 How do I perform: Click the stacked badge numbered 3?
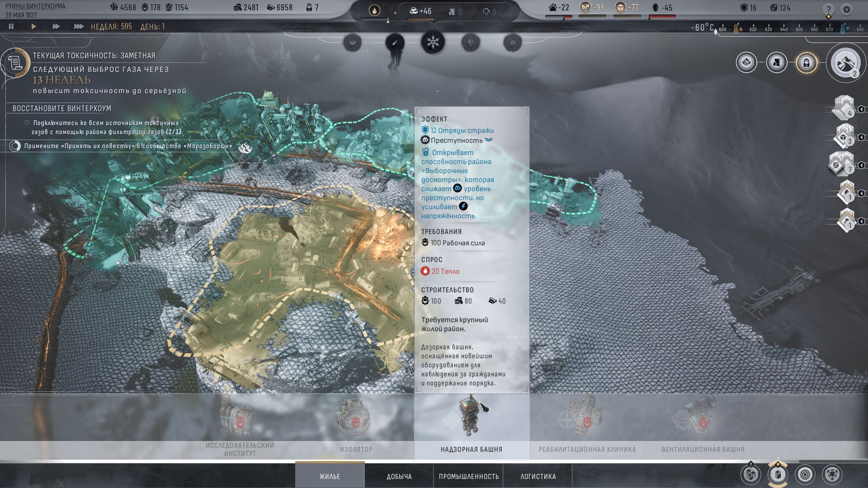[x=844, y=137]
